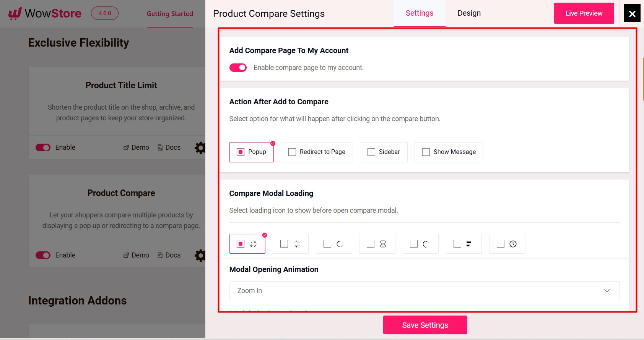
Task: Click the Save Settings button
Action: (x=425, y=325)
